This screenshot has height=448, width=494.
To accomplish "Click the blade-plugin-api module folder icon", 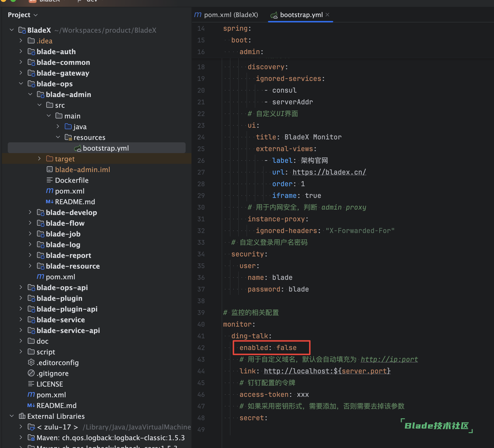I will coord(31,309).
